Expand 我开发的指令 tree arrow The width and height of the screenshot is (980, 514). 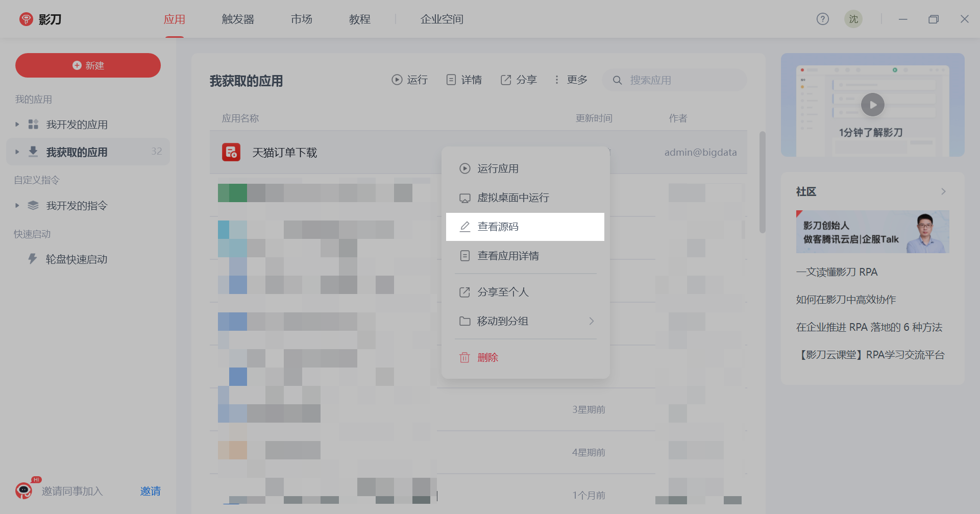pyautogui.click(x=17, y=205)
